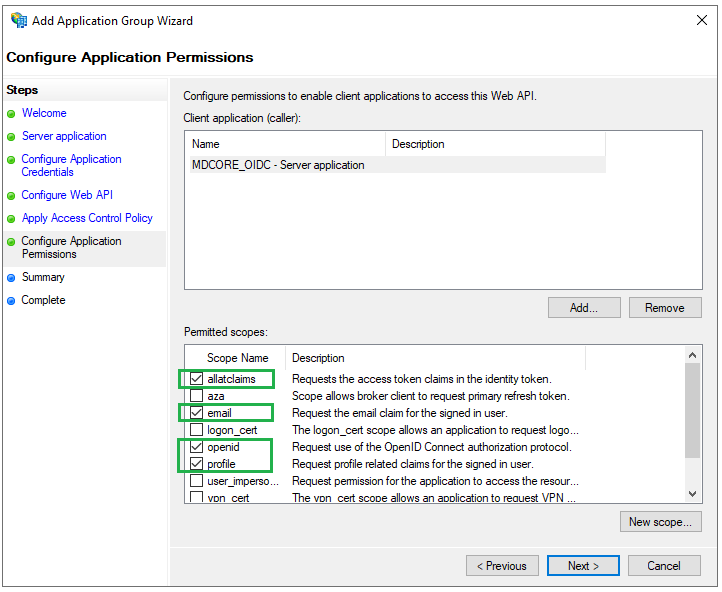Click the green bullet beside Welcome step
722x592 pixels.
(12, 114)
